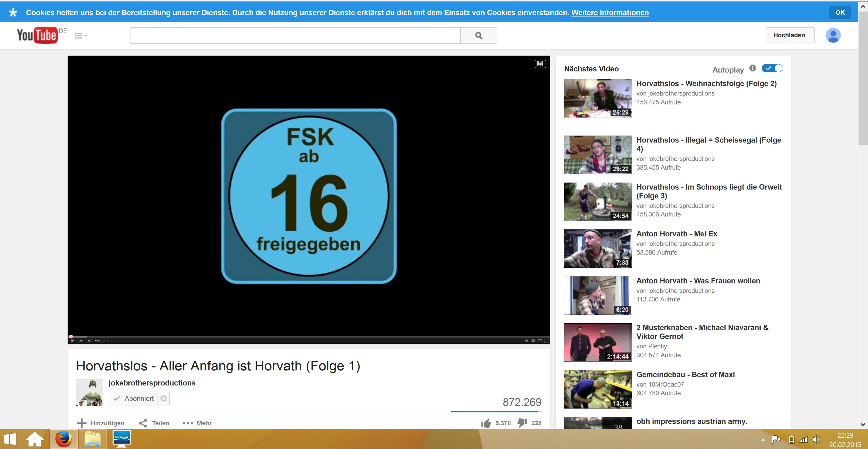The image size is (868, 449).
Task: Open subscription settings gear
Action: pyautogui.click(x=164, y=399)
